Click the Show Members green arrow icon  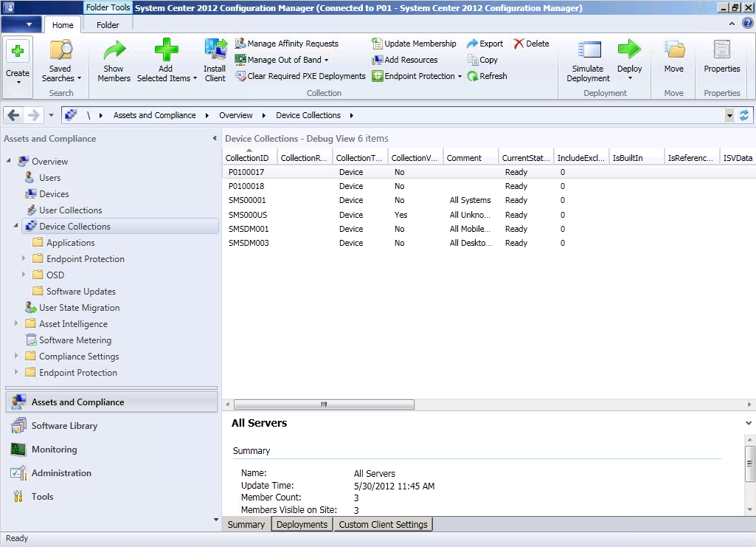pyautogui.click(x=114, y=50)
